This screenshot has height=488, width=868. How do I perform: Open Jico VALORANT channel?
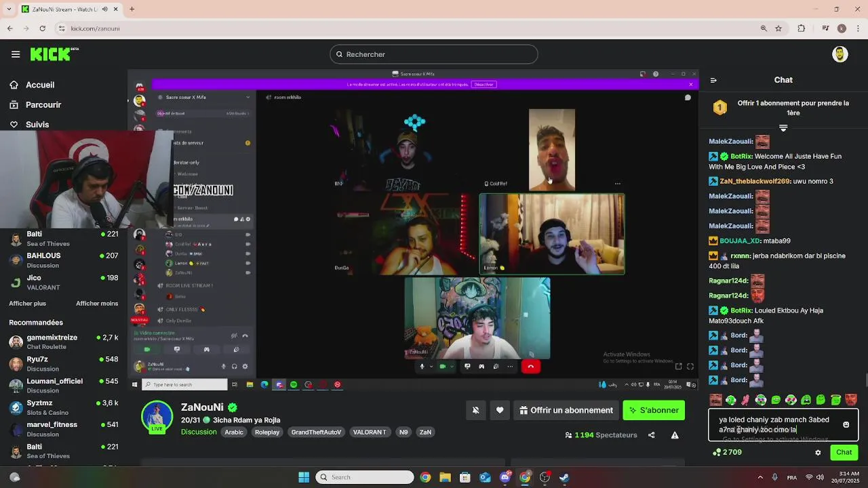pos(64,282)
